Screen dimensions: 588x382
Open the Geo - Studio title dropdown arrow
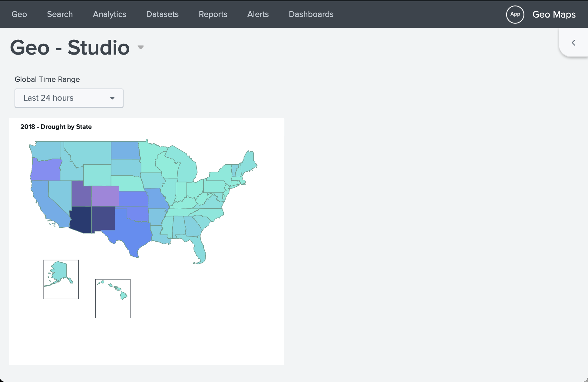(140, 47)
